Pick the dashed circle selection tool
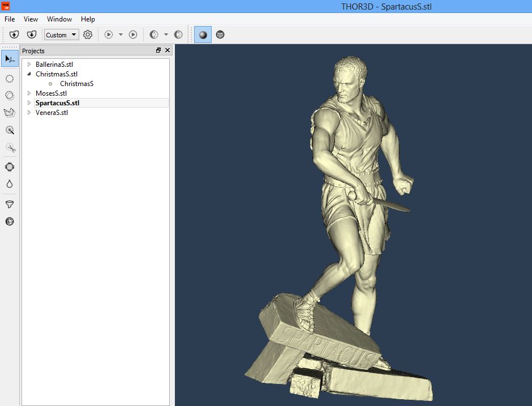Screen dimensions: 532x406 pyautogui.click(x=10, y=79)
